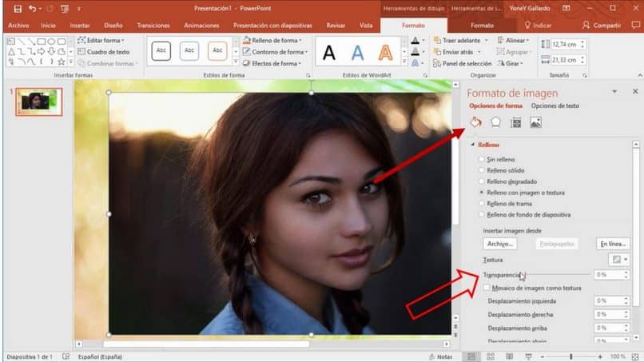Open Size & Properties icon

(516, 122)
